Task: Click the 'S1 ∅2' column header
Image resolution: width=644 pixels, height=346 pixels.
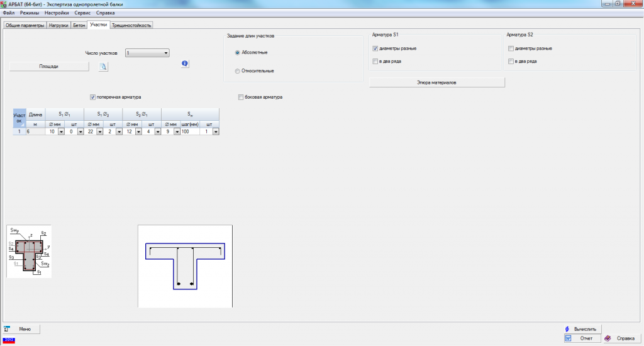Action: click(x=103, y=114)
